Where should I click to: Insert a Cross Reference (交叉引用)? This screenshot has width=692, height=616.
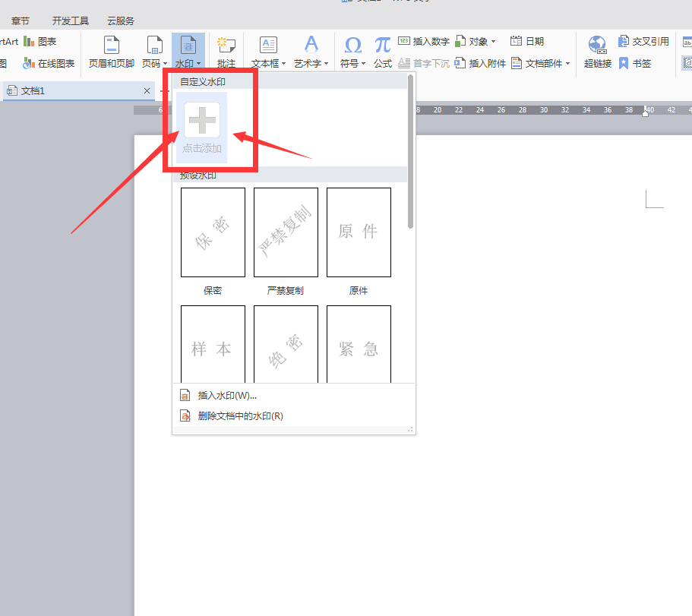pos(643,42)
